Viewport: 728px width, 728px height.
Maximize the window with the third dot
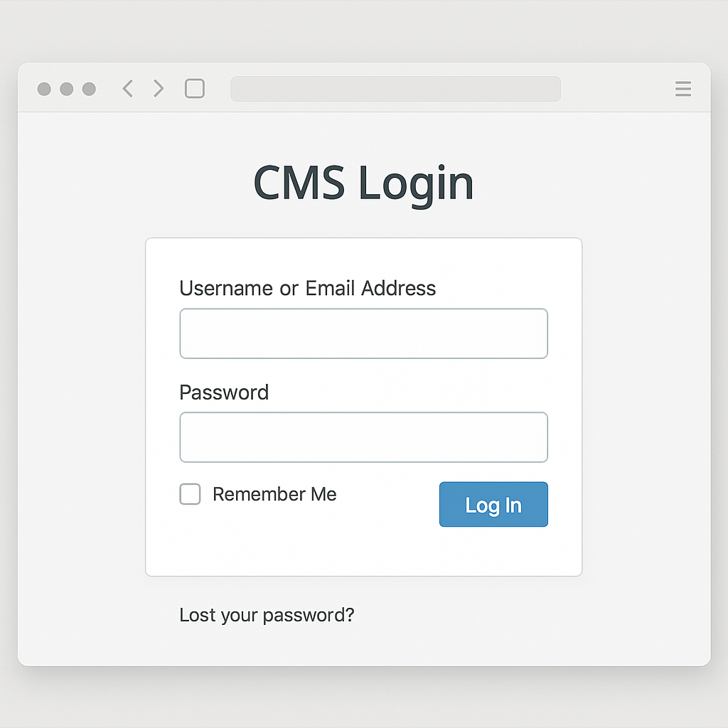point(89,89)
